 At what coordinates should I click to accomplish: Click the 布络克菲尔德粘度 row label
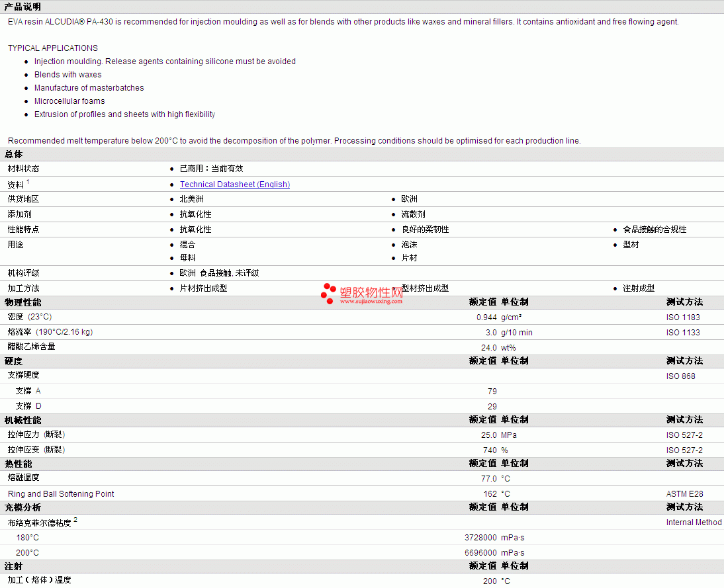coord(39,523)
